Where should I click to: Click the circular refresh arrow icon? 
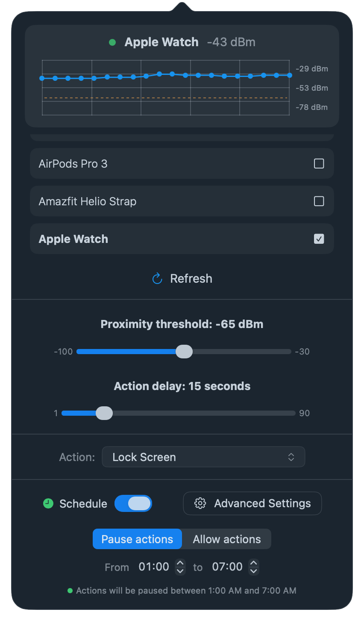click(x=157, y=278)
